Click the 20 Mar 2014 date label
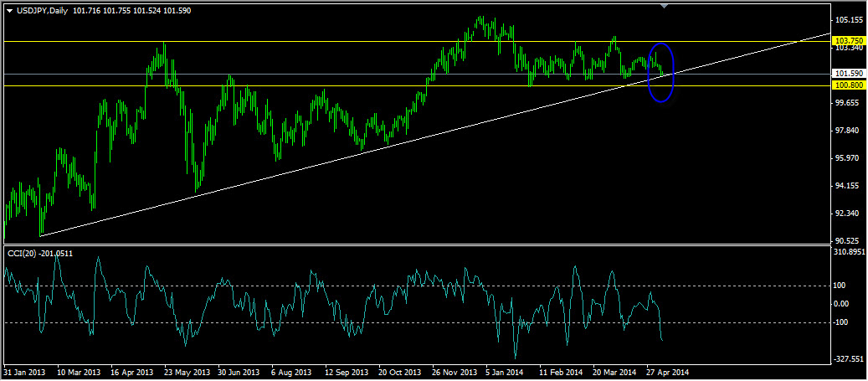Image resolution: width=868 pixels, height=381 pixels. tap(615, 372)
